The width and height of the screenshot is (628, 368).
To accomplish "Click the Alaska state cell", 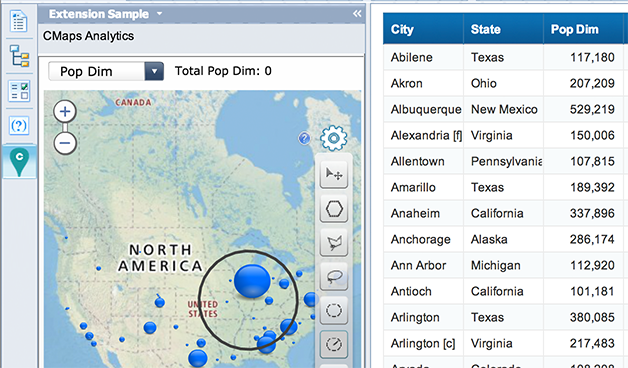I will point(503,239).
